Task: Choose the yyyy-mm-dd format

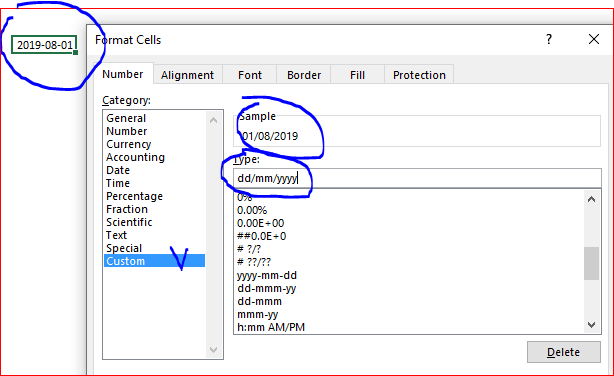Action: tap(267, 275)
